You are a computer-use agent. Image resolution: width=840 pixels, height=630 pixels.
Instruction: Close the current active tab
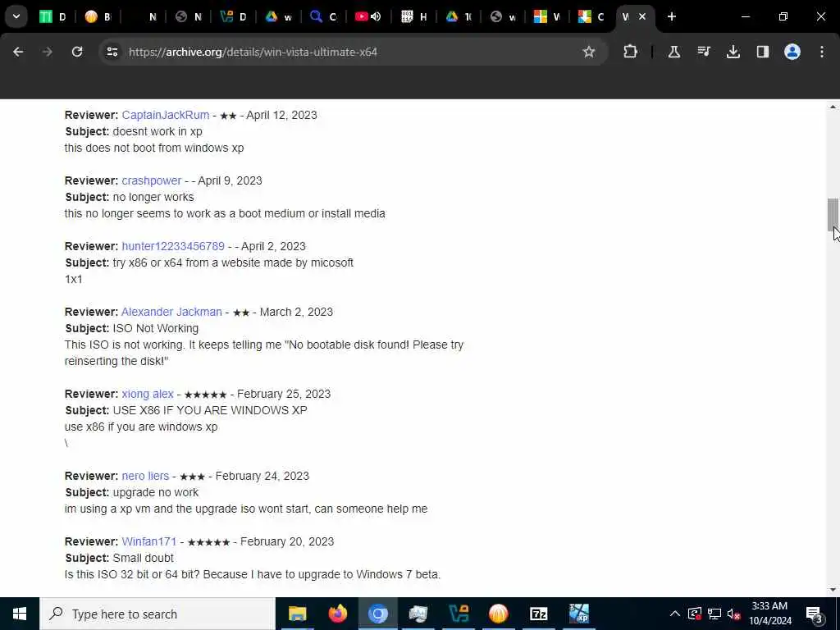641,16
